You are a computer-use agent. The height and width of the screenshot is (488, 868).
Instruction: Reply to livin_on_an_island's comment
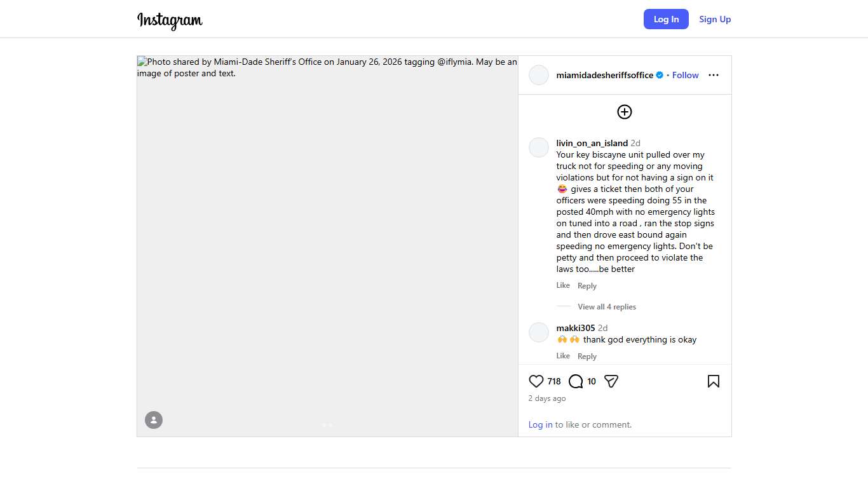(587, 286)
